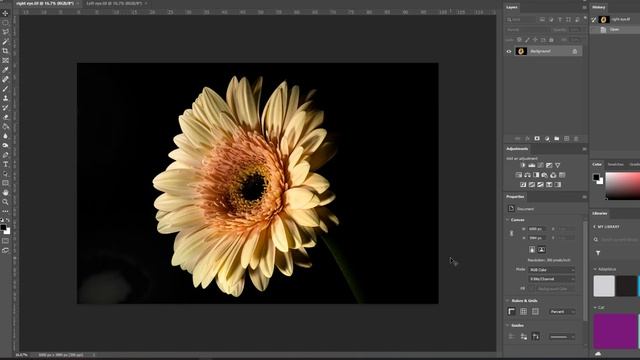Select the Pen tool
The height and width of the screenshot is (360, 640).
coord(5,155)
